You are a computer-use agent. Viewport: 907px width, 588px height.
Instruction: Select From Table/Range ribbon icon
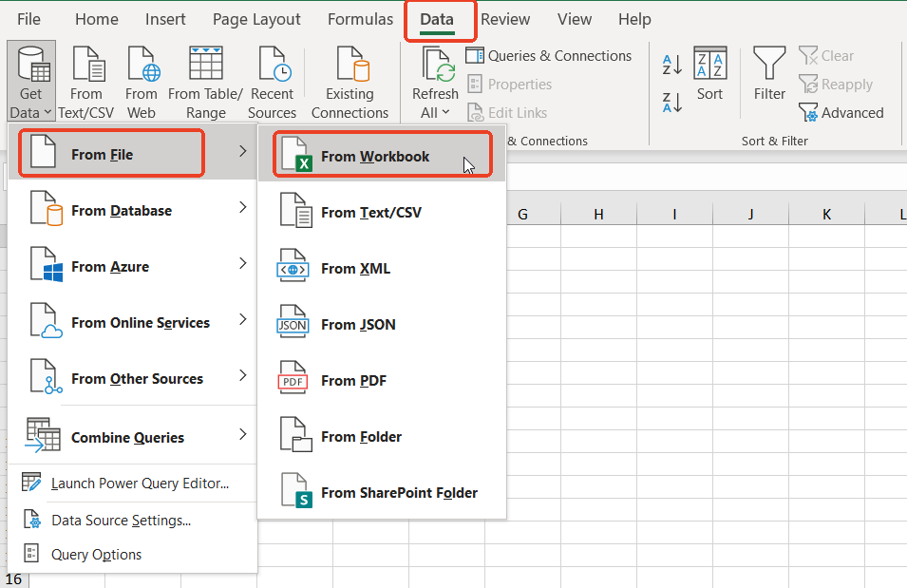(x=205, y=81)
